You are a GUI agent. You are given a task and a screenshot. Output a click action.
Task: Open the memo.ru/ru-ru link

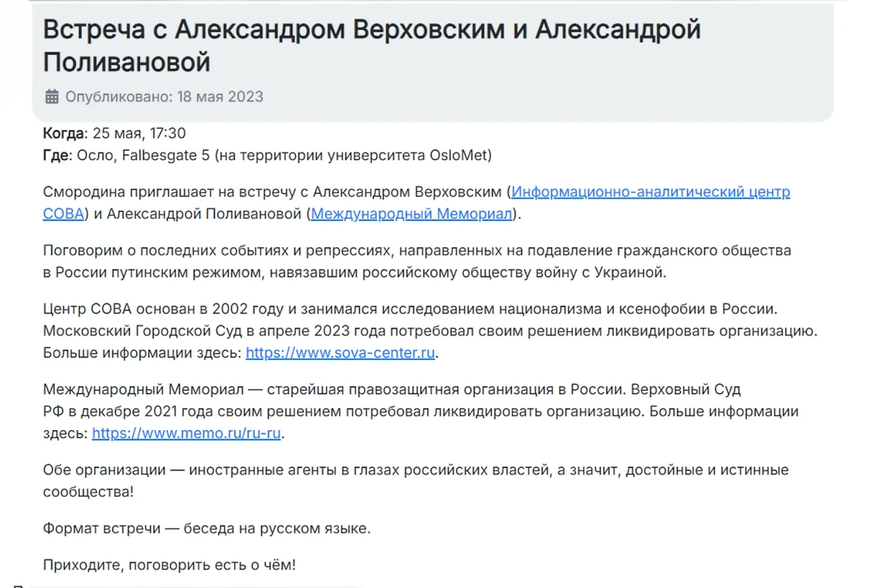tap(186, 433)
